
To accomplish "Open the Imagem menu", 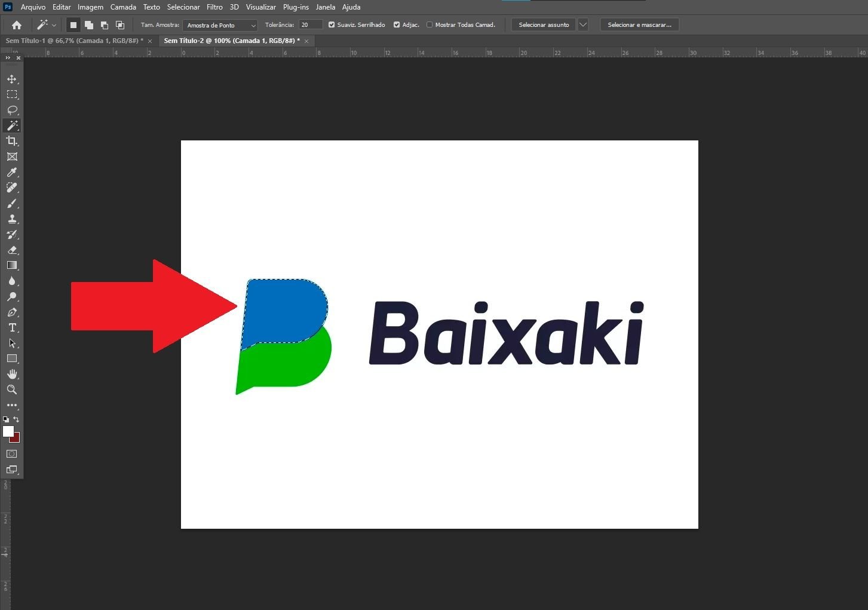I will tap(90, 7).
